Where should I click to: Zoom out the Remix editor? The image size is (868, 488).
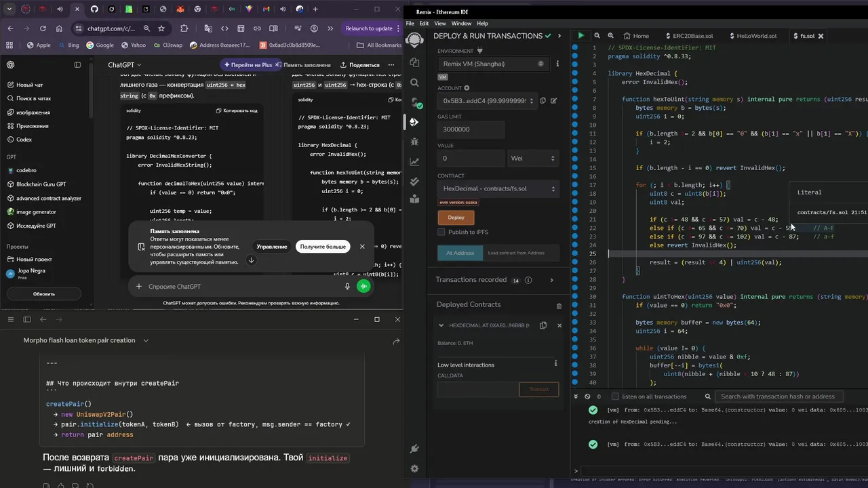click(x=597, y=36)
